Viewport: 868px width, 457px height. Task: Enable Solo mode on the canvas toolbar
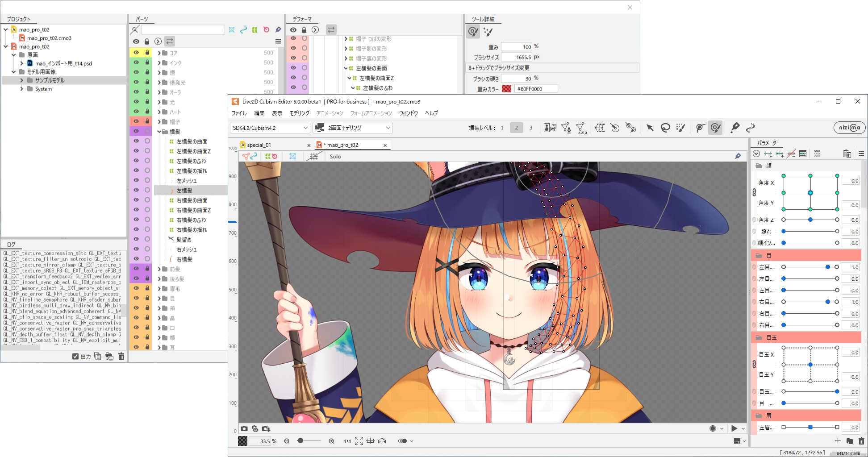click(x=335, y=156)
